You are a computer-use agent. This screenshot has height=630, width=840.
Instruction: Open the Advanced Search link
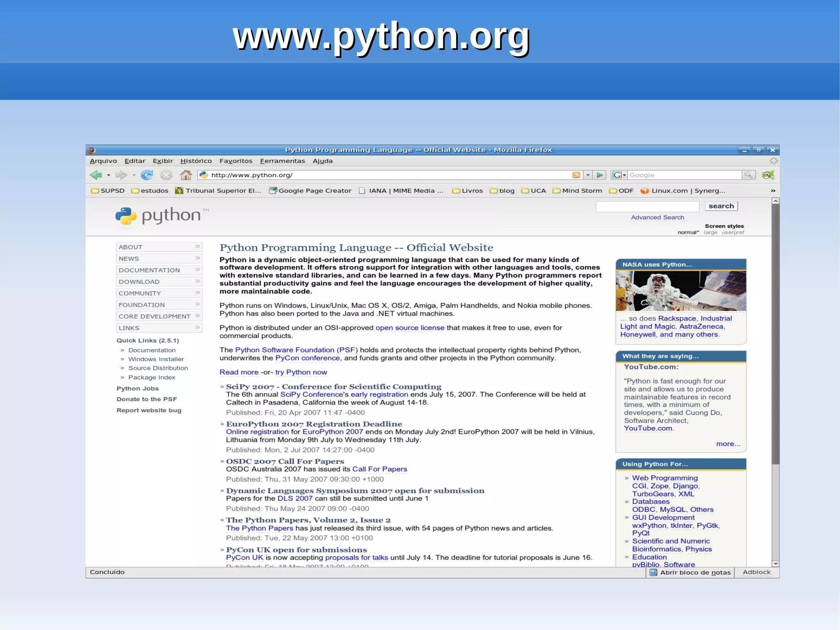click(x=657, y=218)
